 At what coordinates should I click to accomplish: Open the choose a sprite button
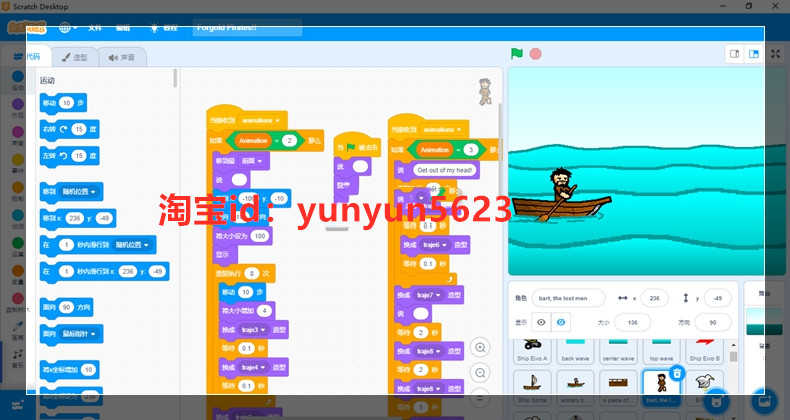coord(716,402)
